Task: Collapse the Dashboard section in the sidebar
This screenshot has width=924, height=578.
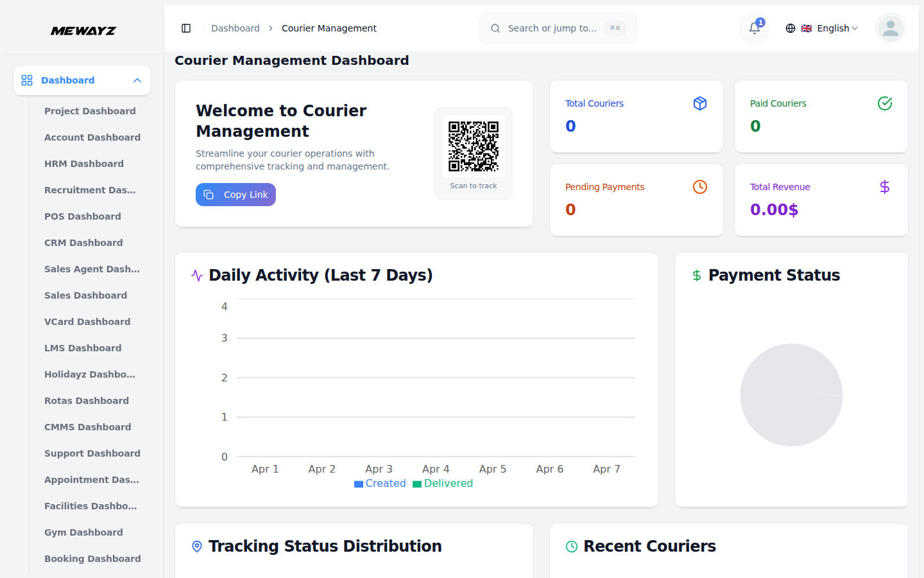Action: tap(137, 80)
